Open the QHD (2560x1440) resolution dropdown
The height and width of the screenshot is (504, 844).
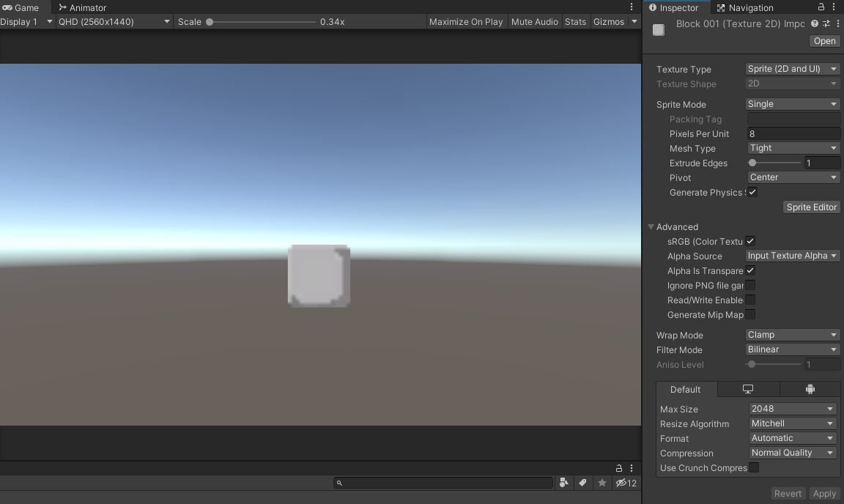pyautogui.click(x=114, y=21)
